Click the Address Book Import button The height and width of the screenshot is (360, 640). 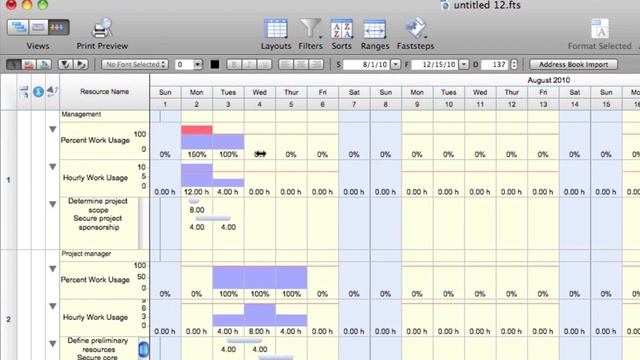573,64
